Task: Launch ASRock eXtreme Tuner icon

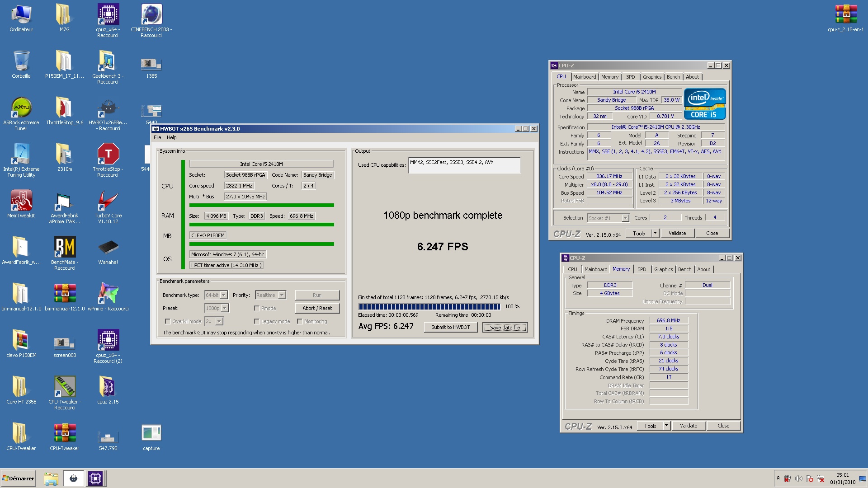Action: coord(21,108)
